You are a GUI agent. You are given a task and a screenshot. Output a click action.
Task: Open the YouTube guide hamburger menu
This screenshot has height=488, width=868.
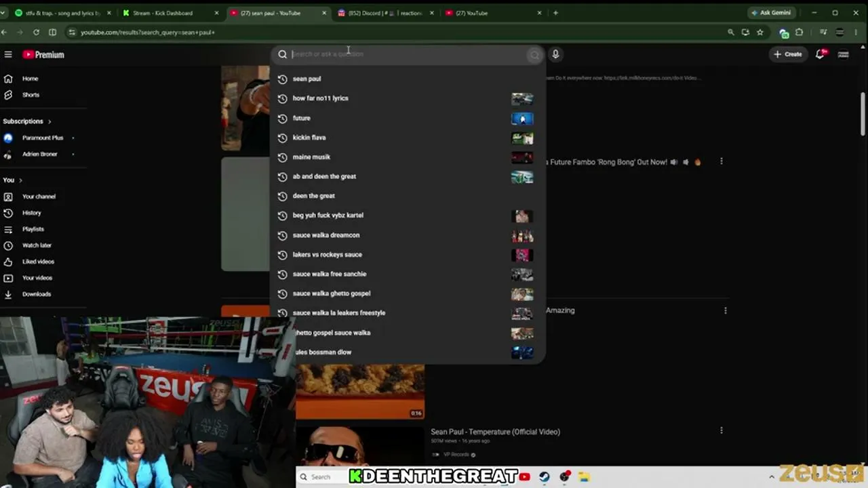click(x=8, y=54)
